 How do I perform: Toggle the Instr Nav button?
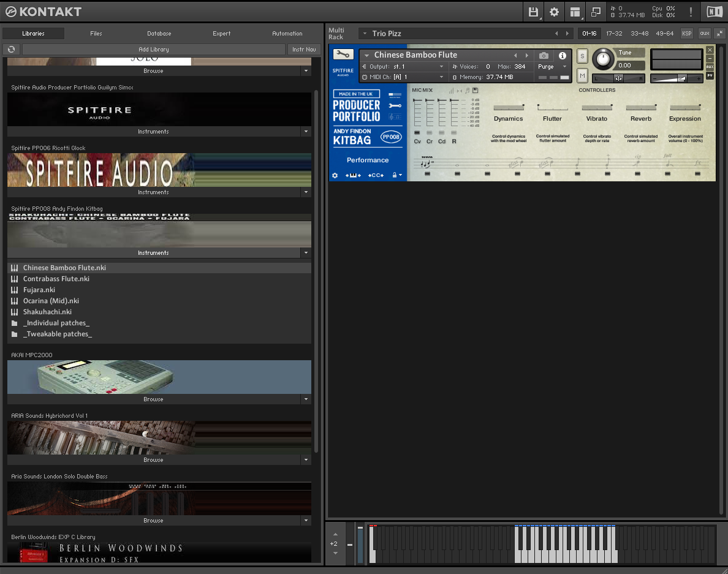tap(304, 49)
